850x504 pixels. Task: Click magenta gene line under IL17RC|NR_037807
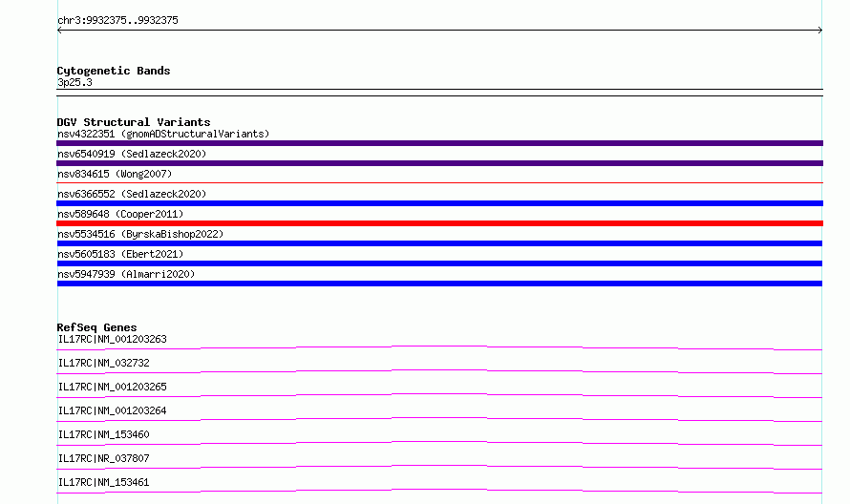click(439, 467)
